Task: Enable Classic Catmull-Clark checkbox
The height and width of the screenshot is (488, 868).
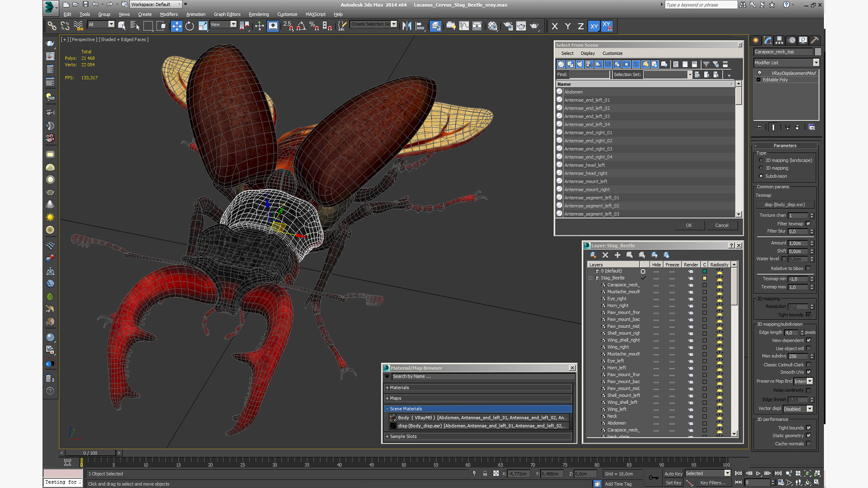Action: [808, 365]
